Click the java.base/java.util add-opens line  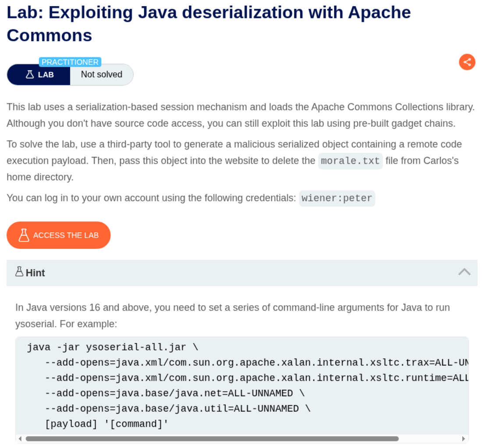tap(177, 409)
